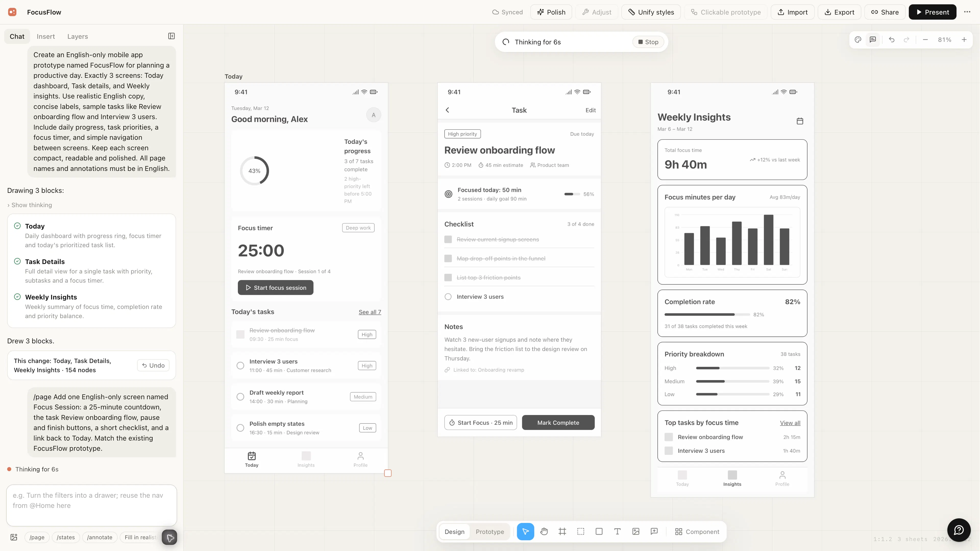Click the 56% focus progress bar
The image size is (980, 551).
pos(572,194)
